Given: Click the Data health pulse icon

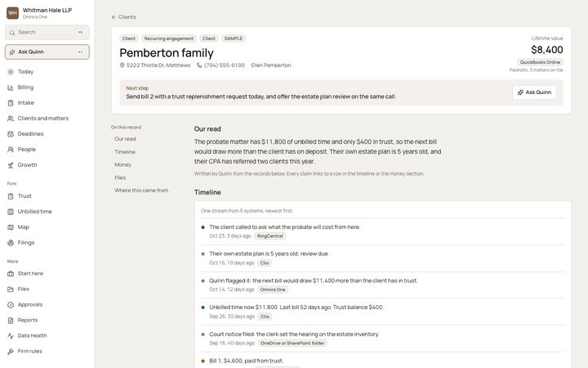Looking at the screenshot, I should pos(11,336).
